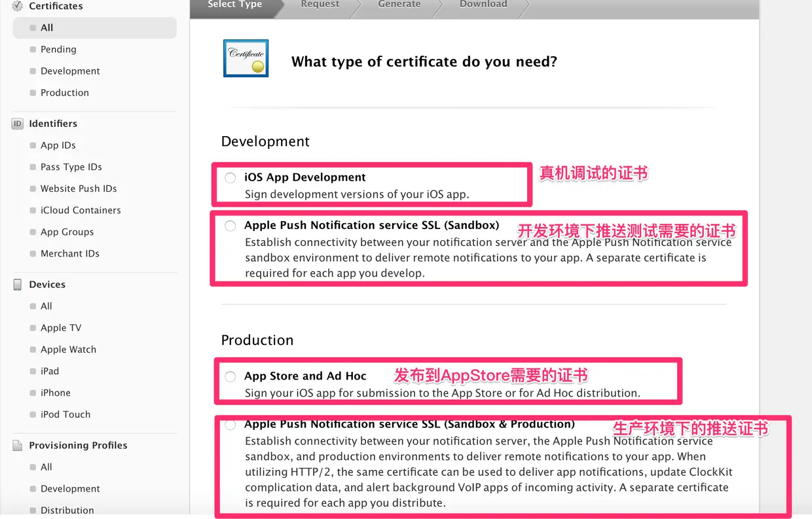Click the Certificates gear icon in sidebar
Viewport: 812px width, 519px height.
coord(18,7)
